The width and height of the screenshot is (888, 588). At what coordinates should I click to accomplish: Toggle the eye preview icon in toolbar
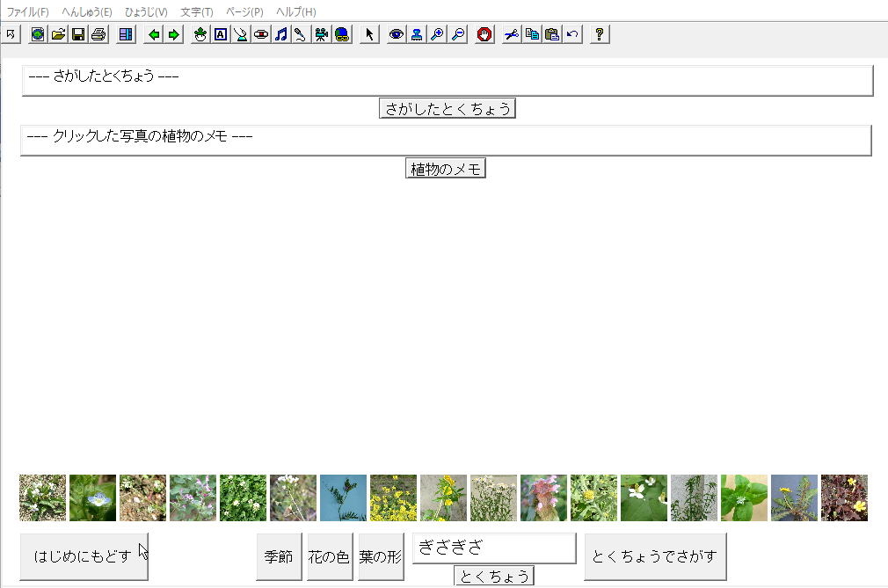397,34
